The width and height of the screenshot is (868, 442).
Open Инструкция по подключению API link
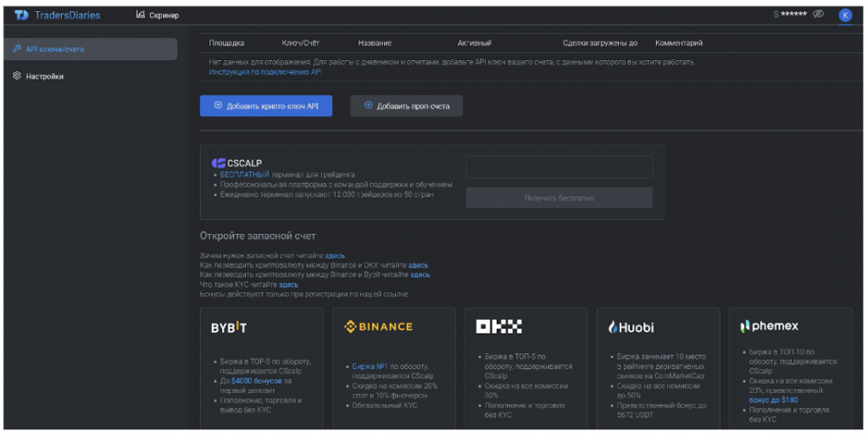[x=265, y=72]
